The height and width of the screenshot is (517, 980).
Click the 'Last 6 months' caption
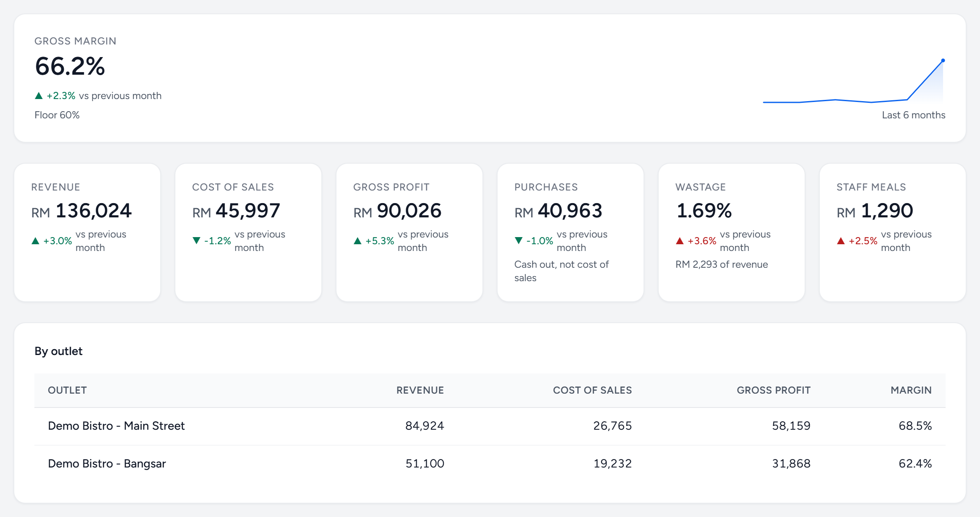tap(913, 115)
